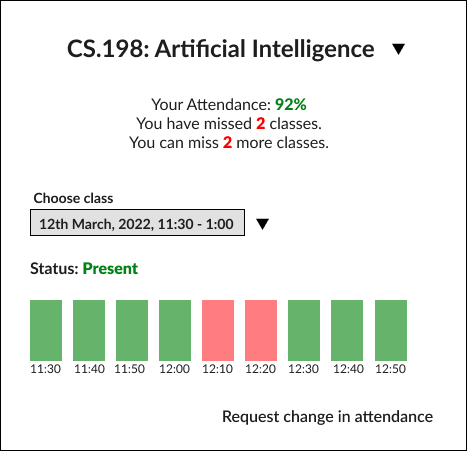Click the 92% attendance percentage

(291, 105)
